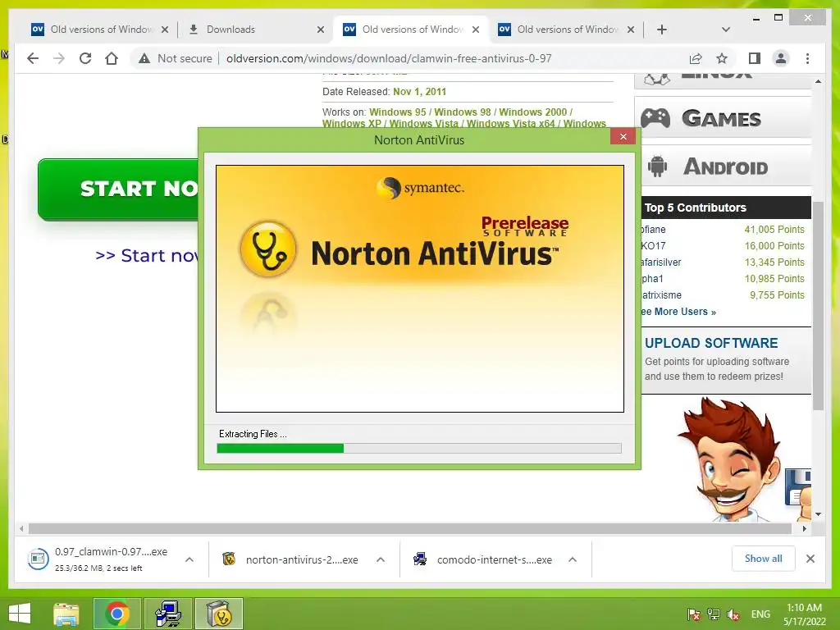Click the Games controller icon

655,118
